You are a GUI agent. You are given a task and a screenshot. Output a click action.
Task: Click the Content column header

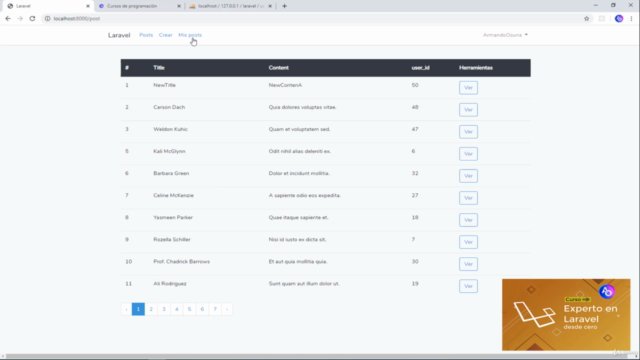click(279, 68)
